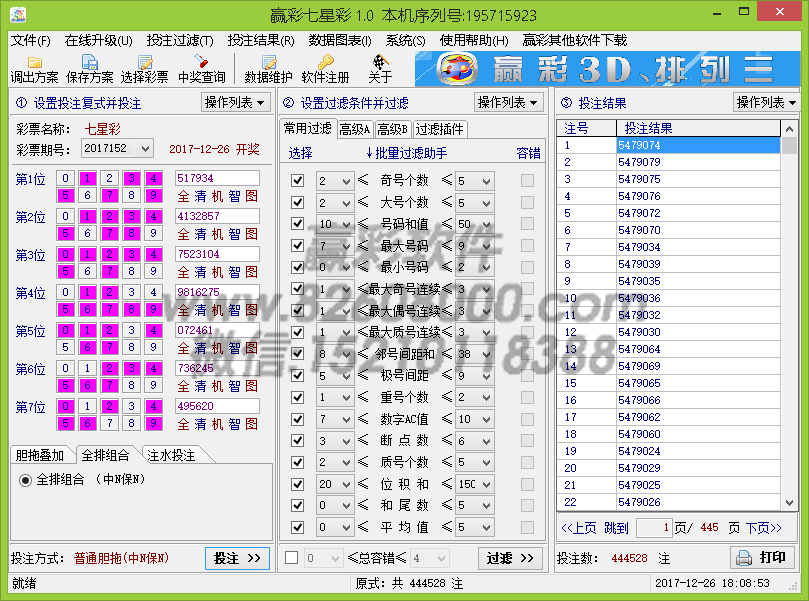This screenshot has width=809, height=601.
Task: Click the 第1位 number field 517934
Action: pos(217,178)
